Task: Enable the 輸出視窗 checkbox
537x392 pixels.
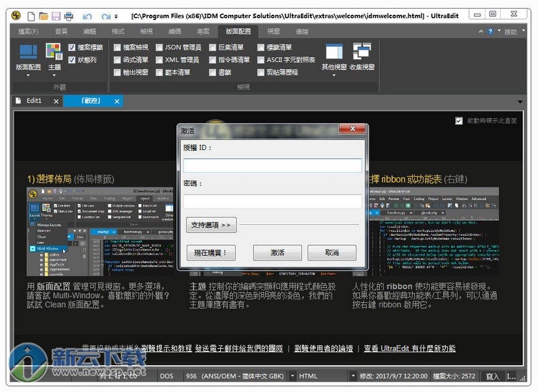Action: [x=117, y=72]
